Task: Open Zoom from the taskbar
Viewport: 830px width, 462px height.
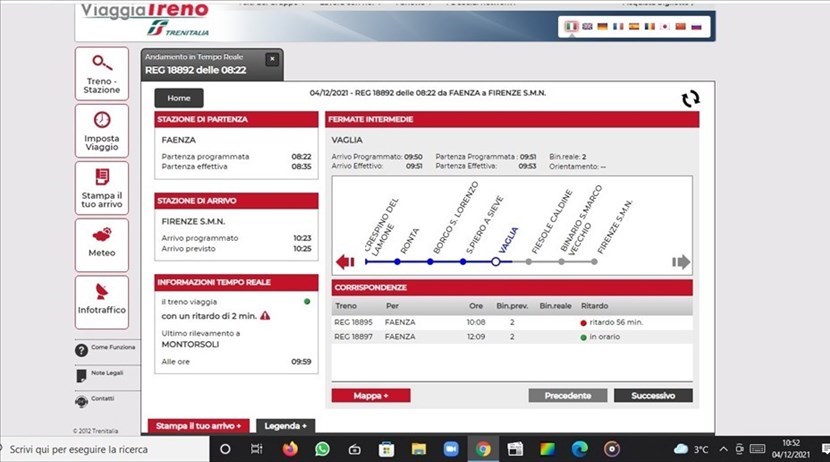Action: tap(450, 449)
